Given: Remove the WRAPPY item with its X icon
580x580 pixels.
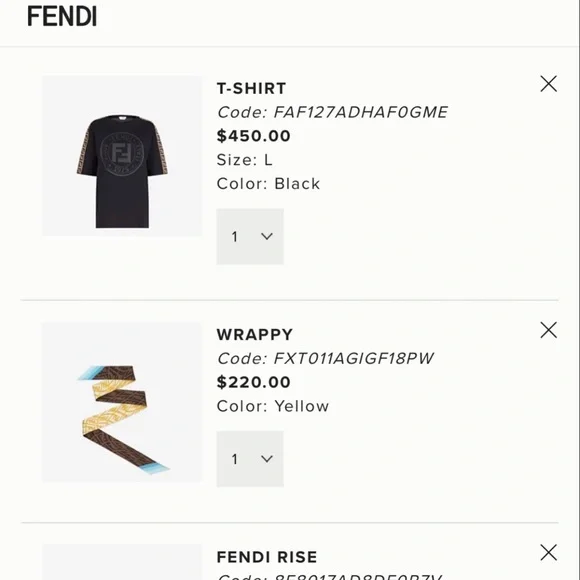Looking at the screenshot, I should click(x=548, y=330).
